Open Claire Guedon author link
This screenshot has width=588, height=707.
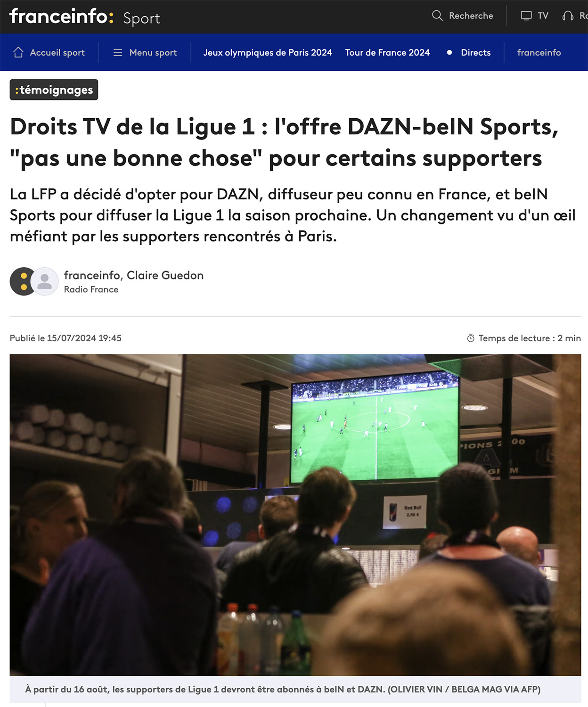coord(165,275)
